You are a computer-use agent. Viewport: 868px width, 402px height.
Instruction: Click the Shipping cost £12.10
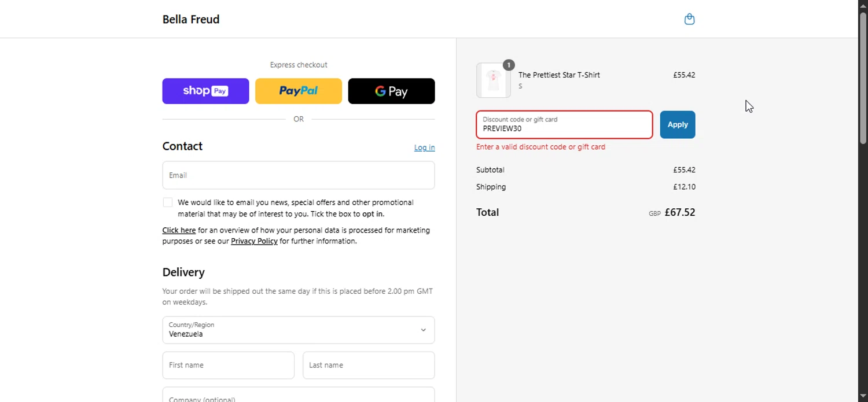tap(684, 187)
